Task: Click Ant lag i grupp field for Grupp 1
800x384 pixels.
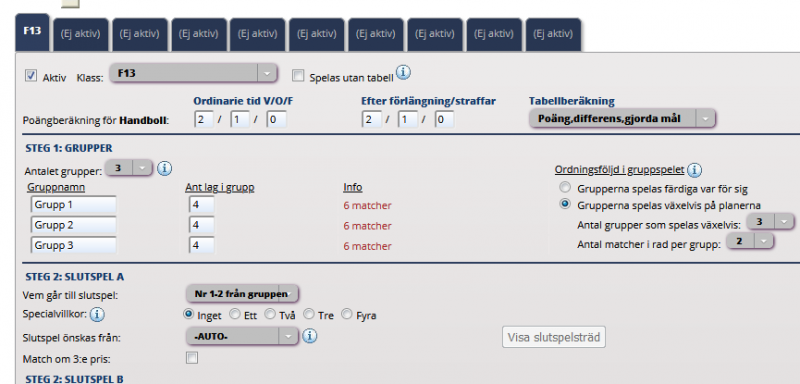Action: tap(202, 205)
